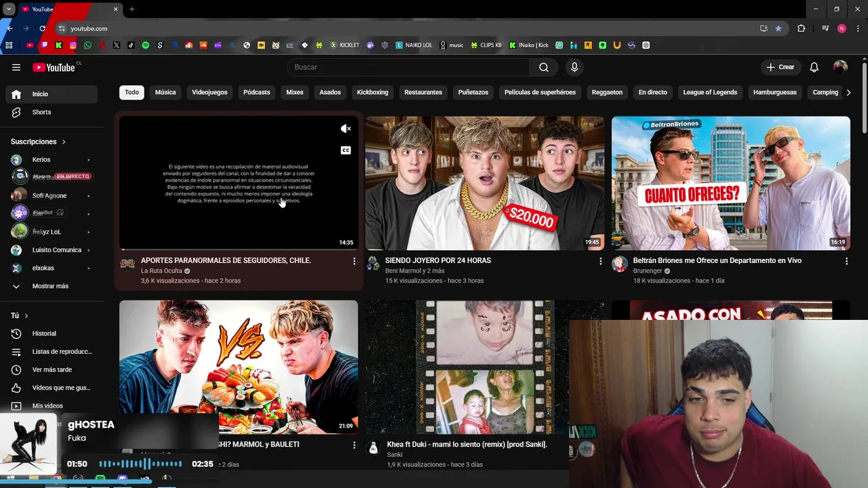Open the elxokas subscription channel
This screenshot has width=868, height=488.
tap(52, 268)
